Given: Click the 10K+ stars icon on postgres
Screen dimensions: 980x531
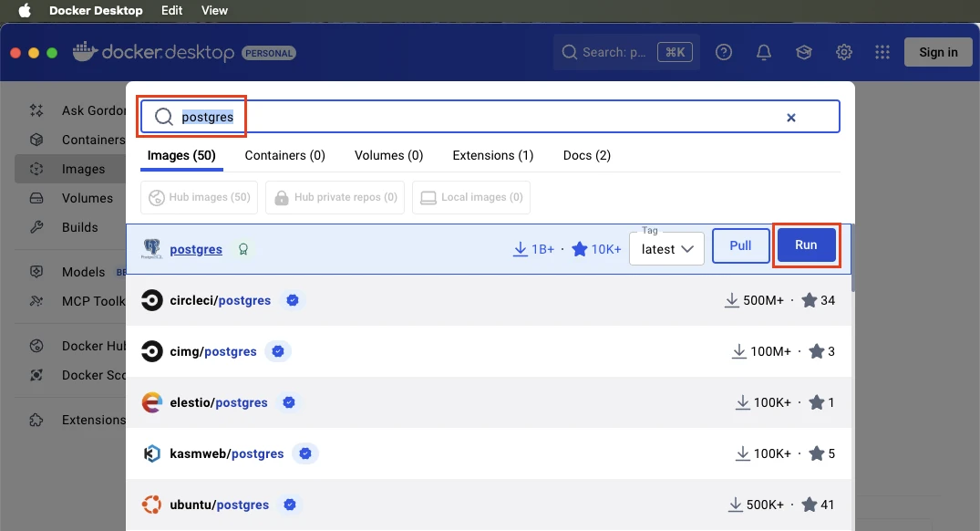Looking at the screenshot, I should (x=580, y=249).
